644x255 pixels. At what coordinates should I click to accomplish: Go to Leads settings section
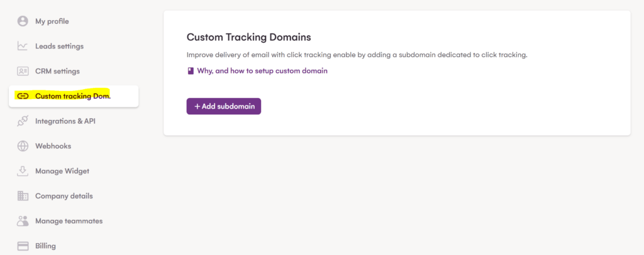pyautogui.click(x=59, y=46)
